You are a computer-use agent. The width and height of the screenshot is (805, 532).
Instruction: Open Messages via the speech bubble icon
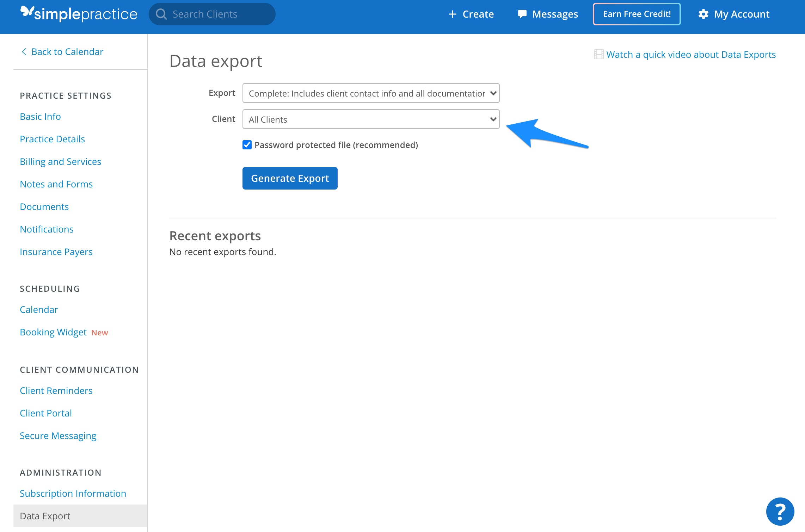click(522, 14)
